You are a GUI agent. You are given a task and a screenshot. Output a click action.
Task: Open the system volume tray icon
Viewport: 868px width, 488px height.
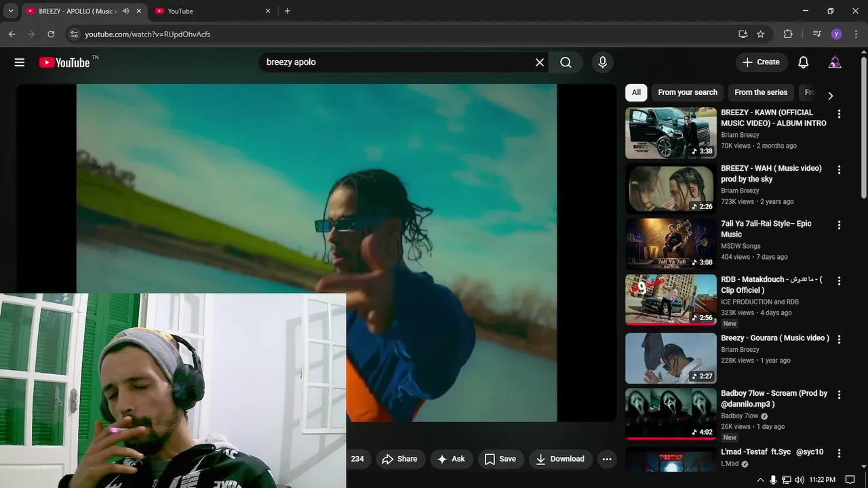tap(799, 480)
